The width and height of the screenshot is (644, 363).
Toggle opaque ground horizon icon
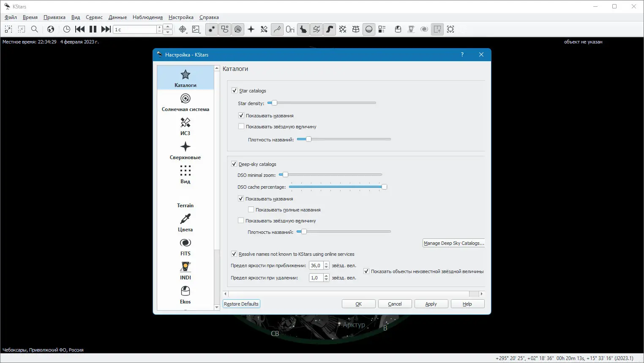point(369,29)
